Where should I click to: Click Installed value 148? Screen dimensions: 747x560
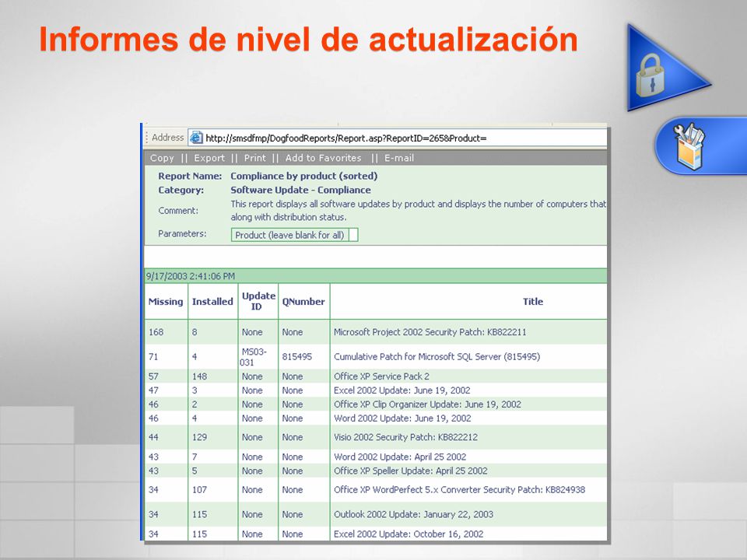(x=199, y=376)
